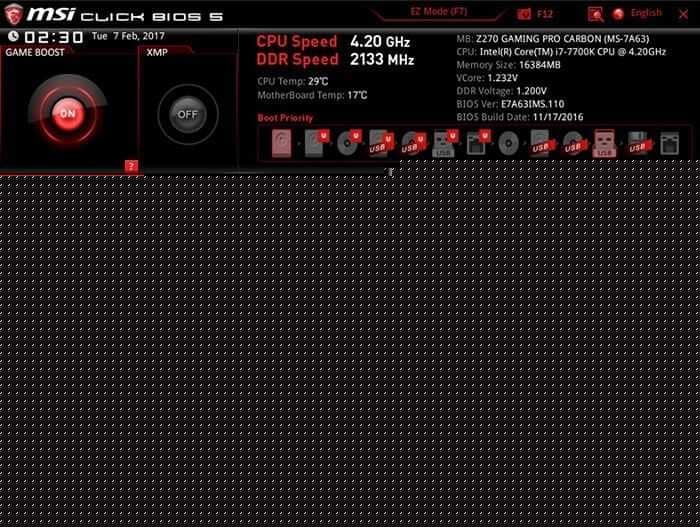700x527 pixels.
Task: Click the F12 screenshot camera icon
Action: (x=524, y=14)
